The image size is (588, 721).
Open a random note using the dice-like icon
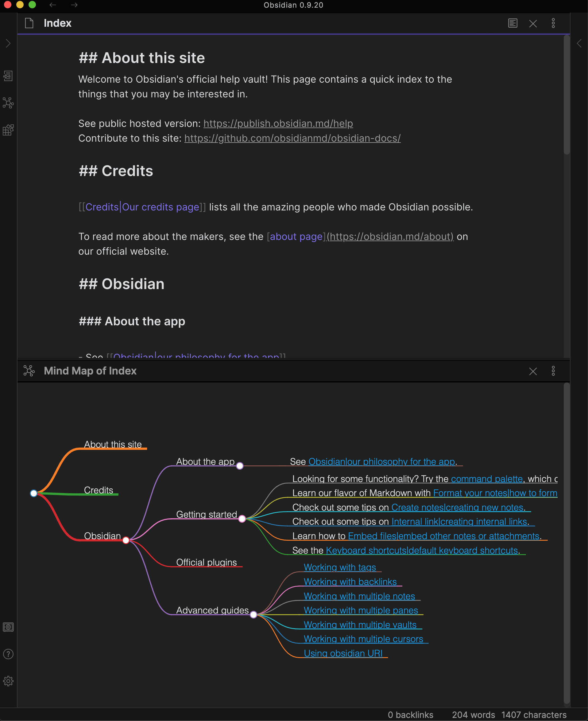[8, 130]
